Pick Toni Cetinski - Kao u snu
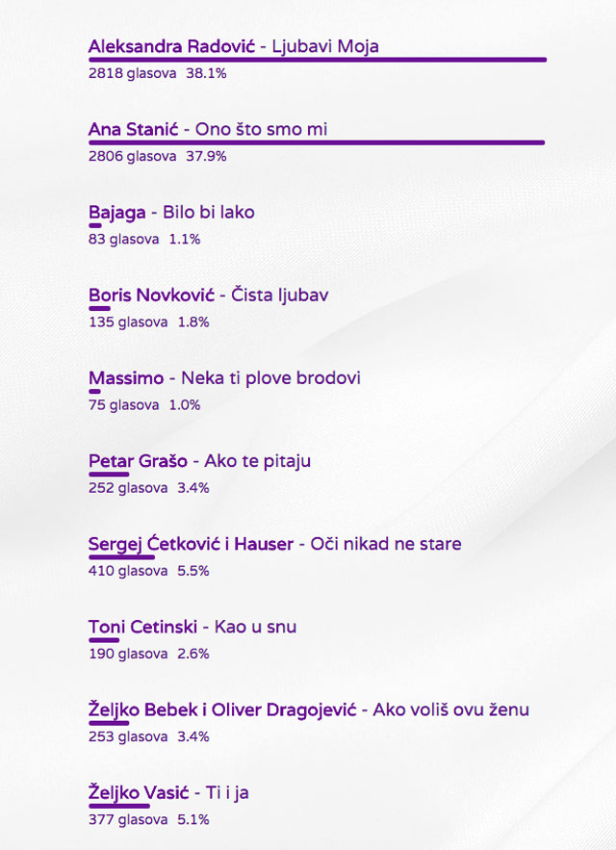Screen dimensions: 616x850 click(192, 627)
